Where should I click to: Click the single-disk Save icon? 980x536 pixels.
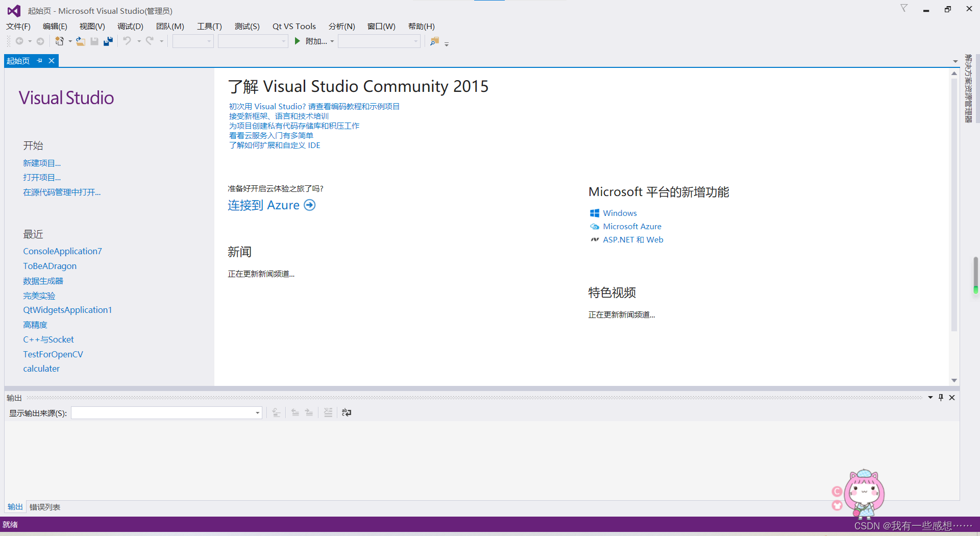[x=94, y=41]
